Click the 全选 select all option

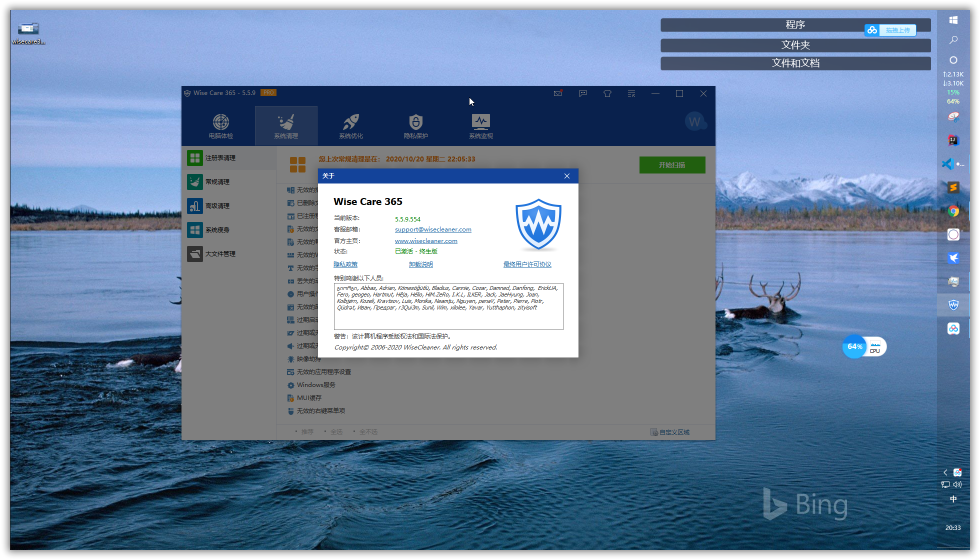coord(334,432)
